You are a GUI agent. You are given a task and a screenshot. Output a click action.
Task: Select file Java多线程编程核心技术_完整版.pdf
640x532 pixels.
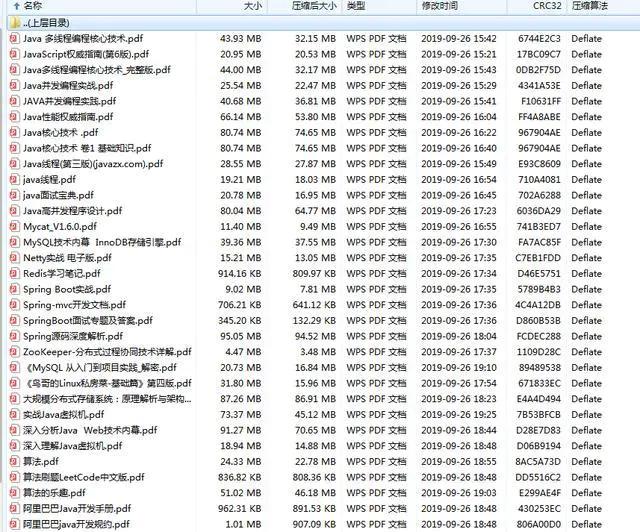[x=97, y=70]
